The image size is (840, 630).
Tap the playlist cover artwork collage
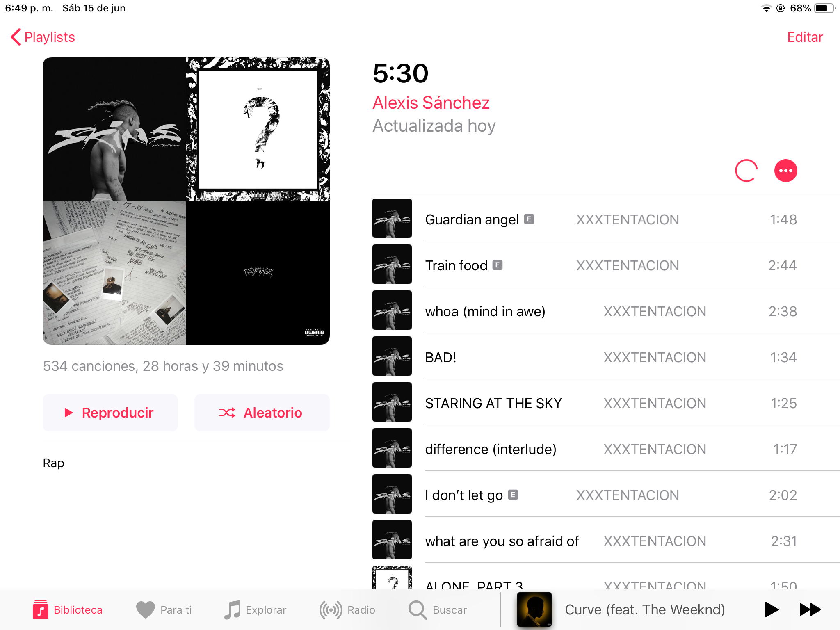pyautogui.click(x=186, y=201)
